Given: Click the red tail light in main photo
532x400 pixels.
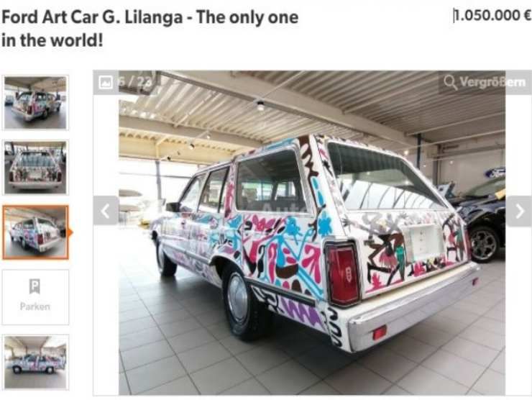Looking at the screenshot, I should (342, 273).
